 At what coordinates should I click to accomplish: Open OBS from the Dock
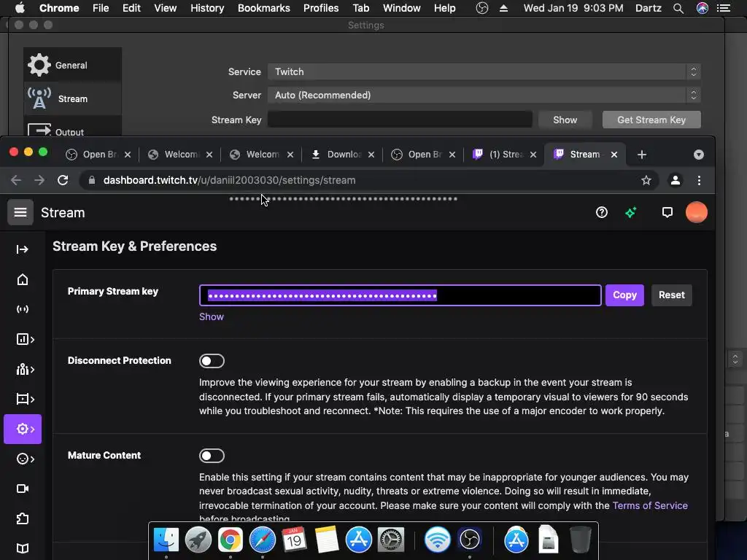coord(470,540)
